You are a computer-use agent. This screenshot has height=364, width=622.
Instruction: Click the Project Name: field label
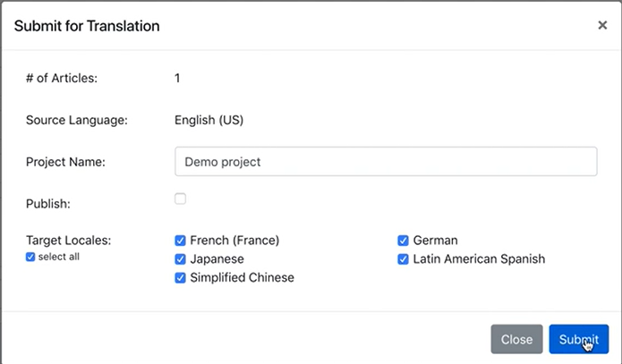(65, 162)
